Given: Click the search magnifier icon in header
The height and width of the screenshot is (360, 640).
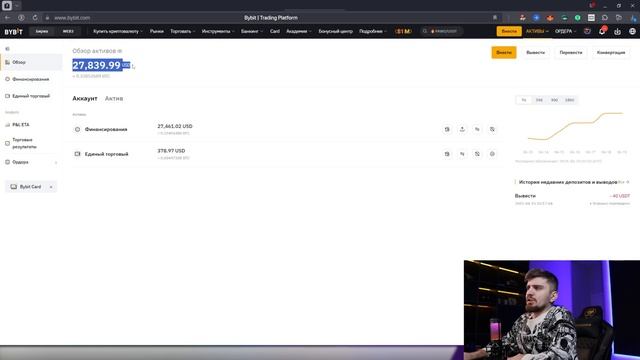Looking at the screenshot, I should pyautogui.click(x=425, y=31).
